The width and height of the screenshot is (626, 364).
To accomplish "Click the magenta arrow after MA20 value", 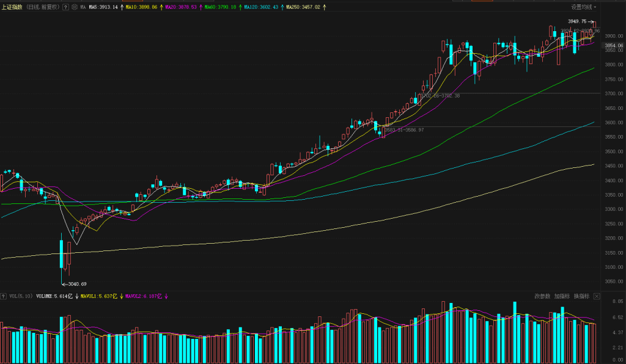I will (x=201, y=7).
